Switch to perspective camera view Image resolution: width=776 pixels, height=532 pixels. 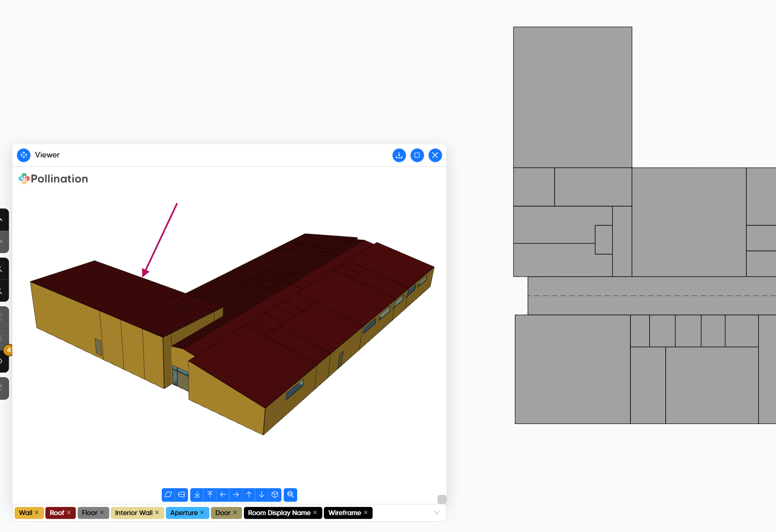point(182,495)
